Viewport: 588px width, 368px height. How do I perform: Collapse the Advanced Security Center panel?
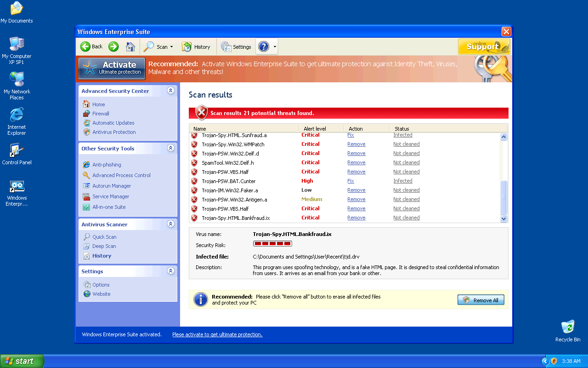pos(171,91)
